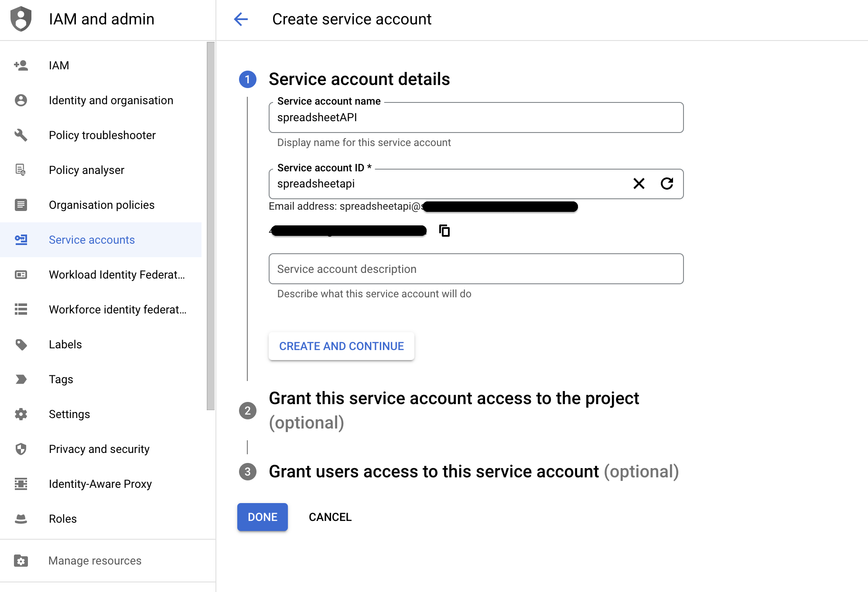Viewport: 868px width, 592px height.
Task: Clear the Service account ID field
Action: [x=639, y=184]
